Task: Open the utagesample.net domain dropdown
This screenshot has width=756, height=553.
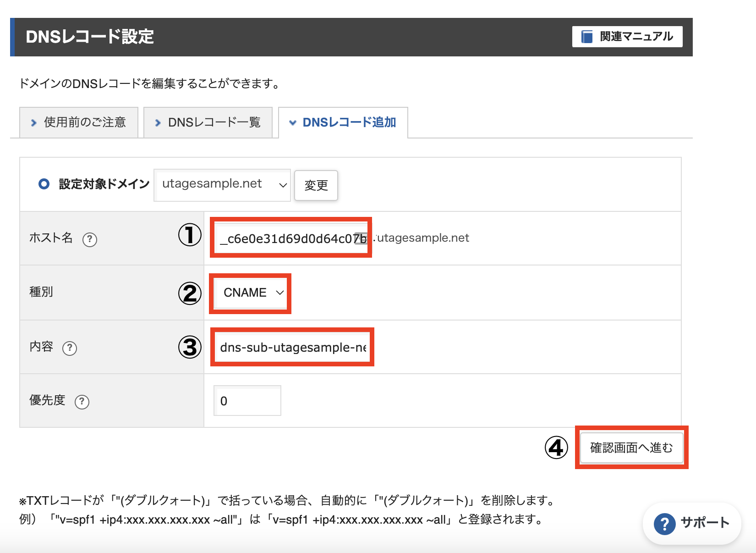Action: pos(222,185)
